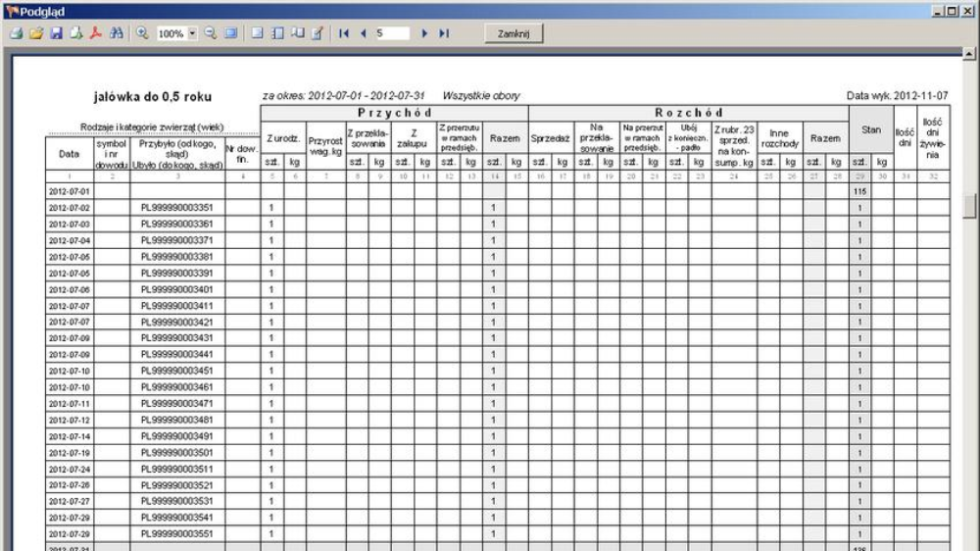Click the page outline icon

click(257, 33)
